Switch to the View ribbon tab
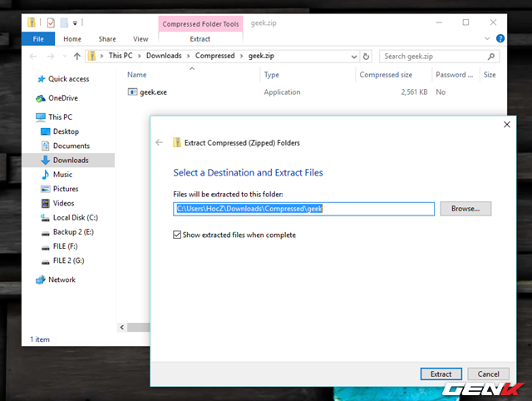The height and width of the screenshot is (401, 532). 140,39
